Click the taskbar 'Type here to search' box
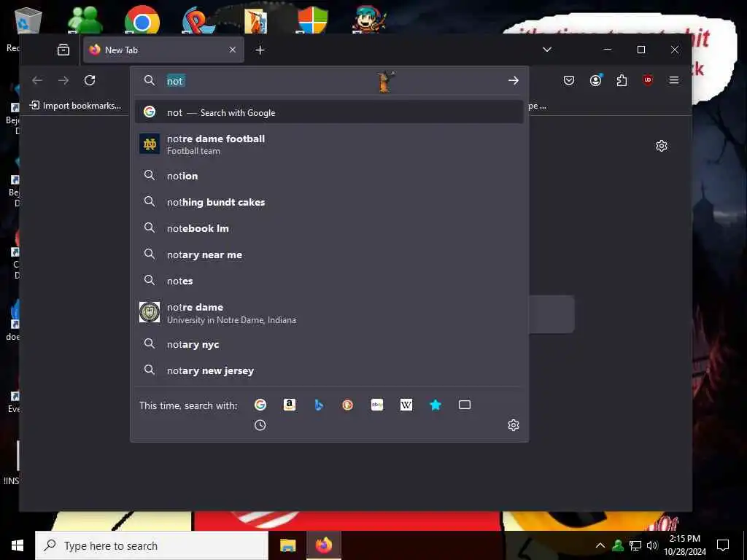The image size is (747, 560). click(152, 545)
